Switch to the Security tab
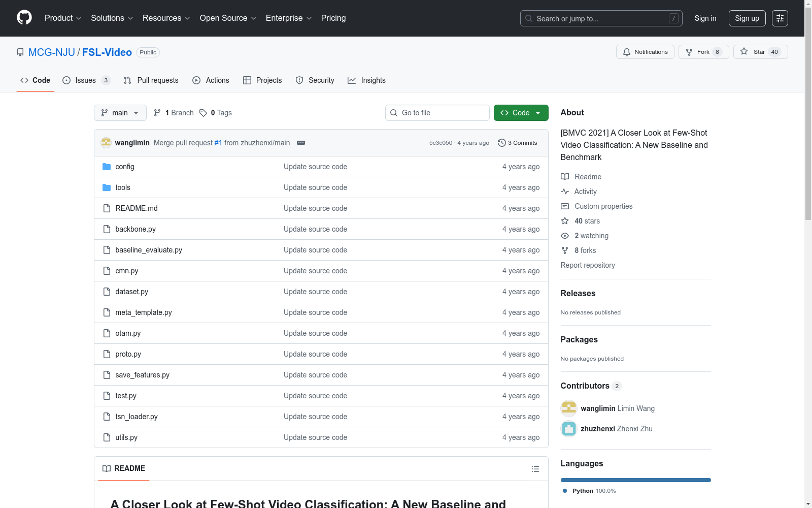 [x=315, y=80]
